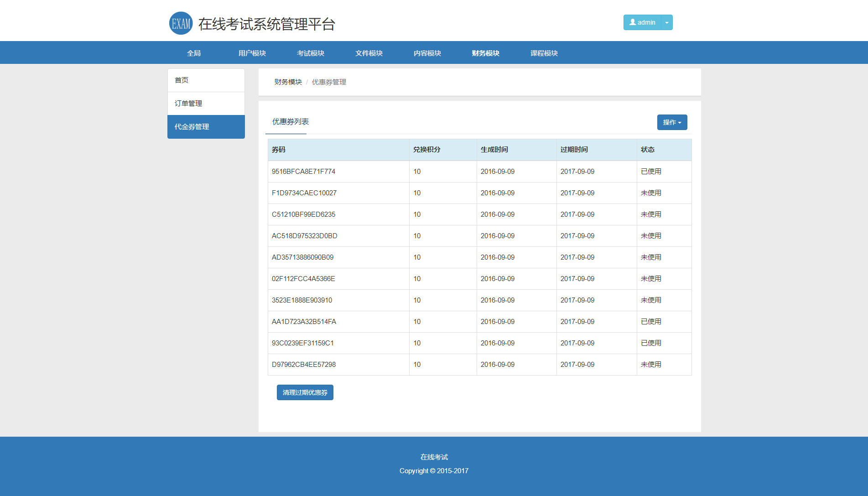Screen dimensions: 868x496
Task: Click the 券码 column header
Action: coord(279,150)
